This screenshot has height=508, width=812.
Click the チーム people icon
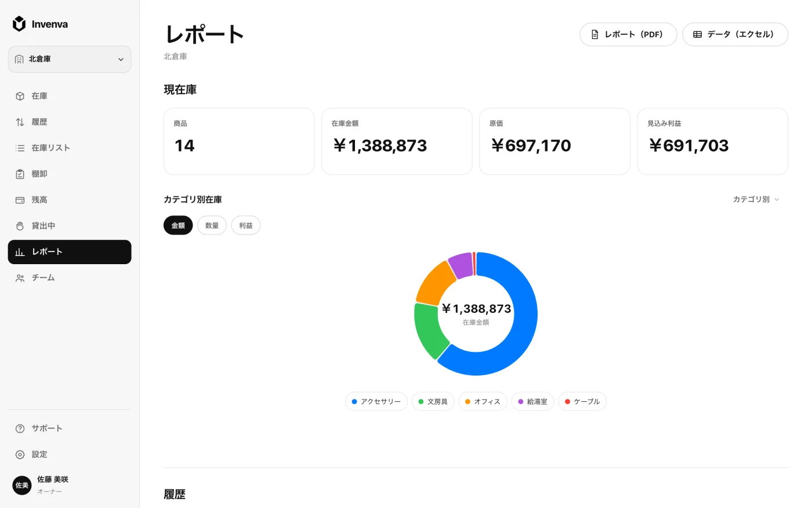pyautogui.click(x=20, y=278)
